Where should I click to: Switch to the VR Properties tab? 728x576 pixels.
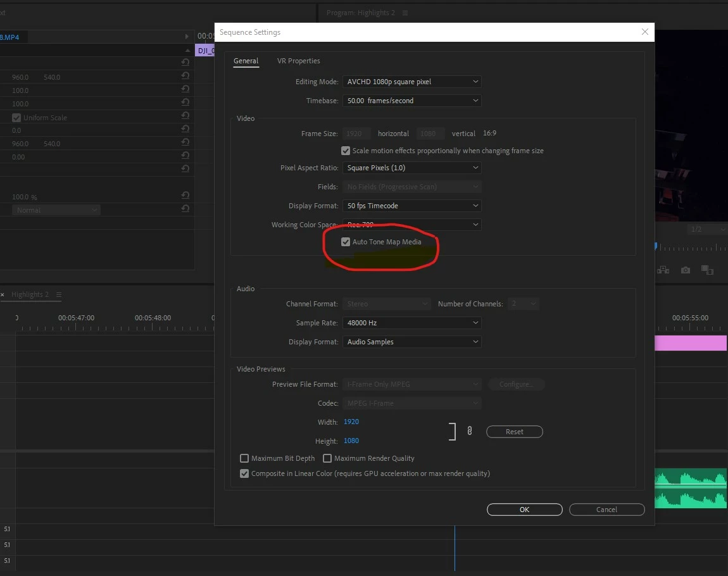(x=298, y=61)
